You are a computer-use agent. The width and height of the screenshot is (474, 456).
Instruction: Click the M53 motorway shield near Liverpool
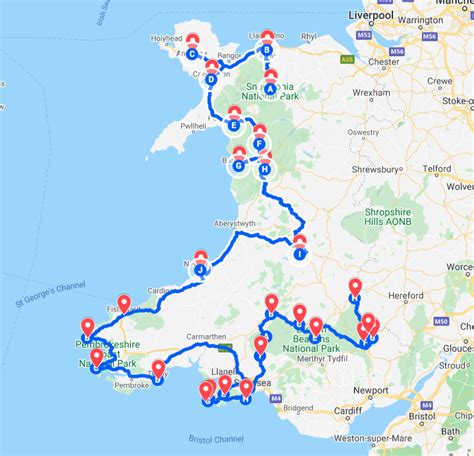point(364,35)
